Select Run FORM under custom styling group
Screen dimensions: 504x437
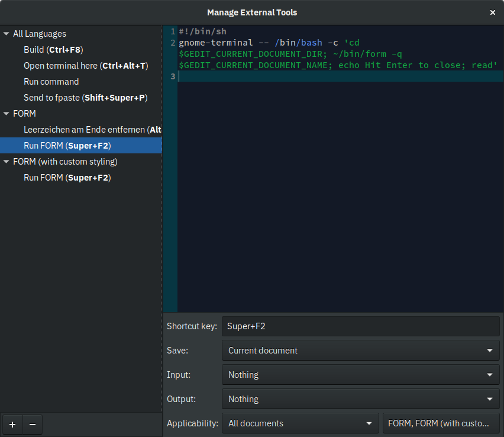[67, 178]
